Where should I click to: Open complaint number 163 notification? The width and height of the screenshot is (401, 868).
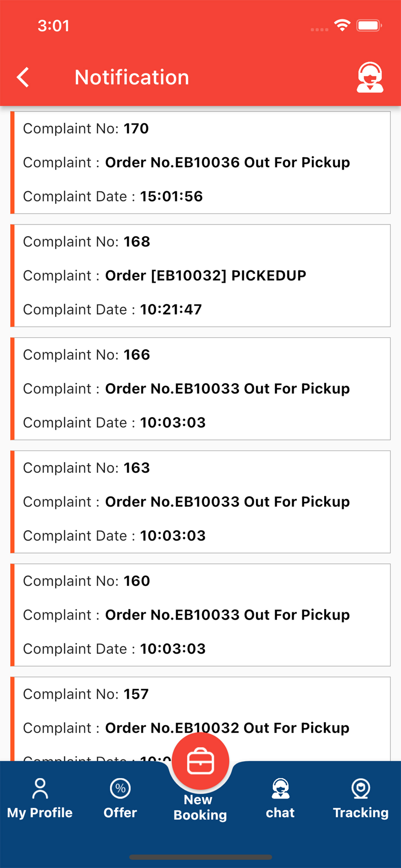coord(200,502)
